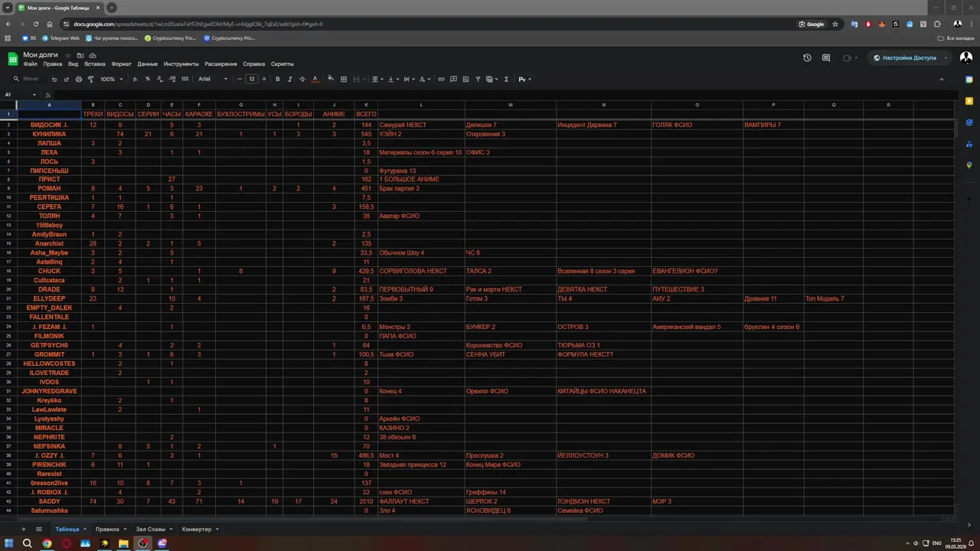Open the Правила sheet tab arrow menu
Screen dimensions: 980x551
[124, 529]
